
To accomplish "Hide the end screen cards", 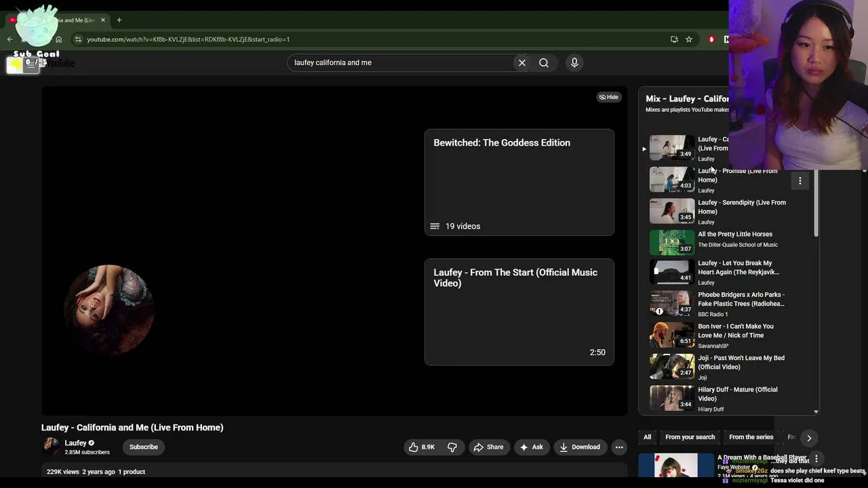I will [x=609, y=97].
